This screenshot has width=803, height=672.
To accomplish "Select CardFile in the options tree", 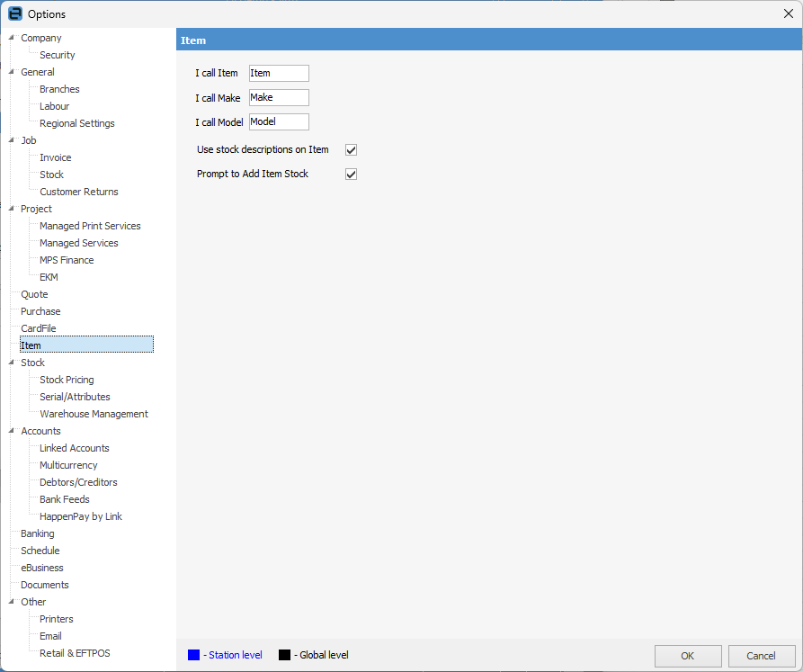I will click(39, 328).
